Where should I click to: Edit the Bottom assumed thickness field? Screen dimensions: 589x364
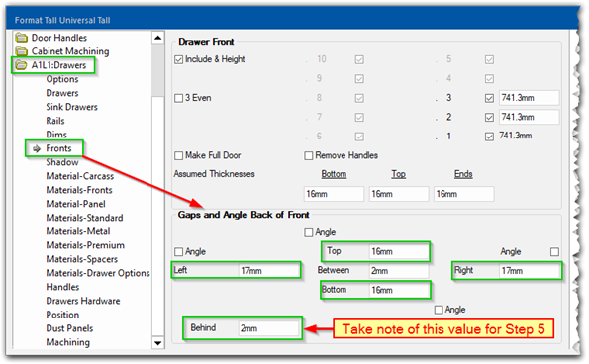(x=334, y=194)
